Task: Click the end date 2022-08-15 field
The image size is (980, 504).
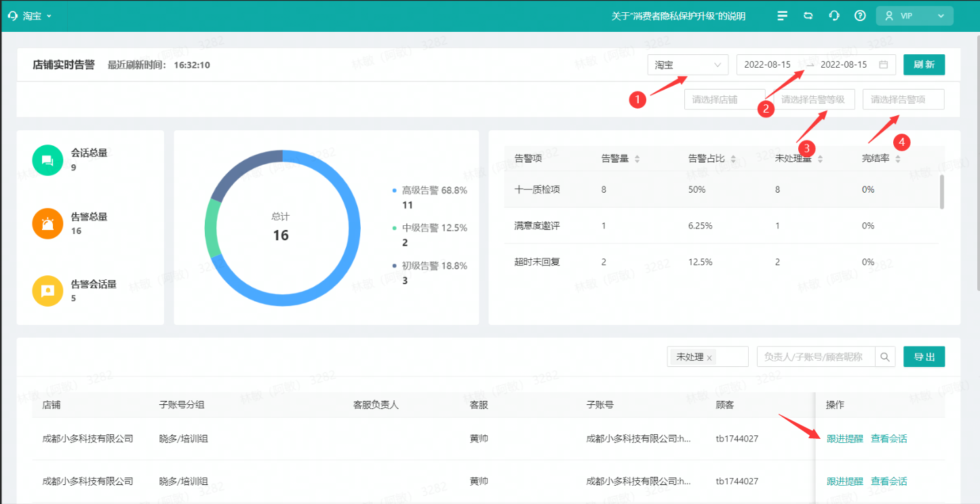Action: 844,64
